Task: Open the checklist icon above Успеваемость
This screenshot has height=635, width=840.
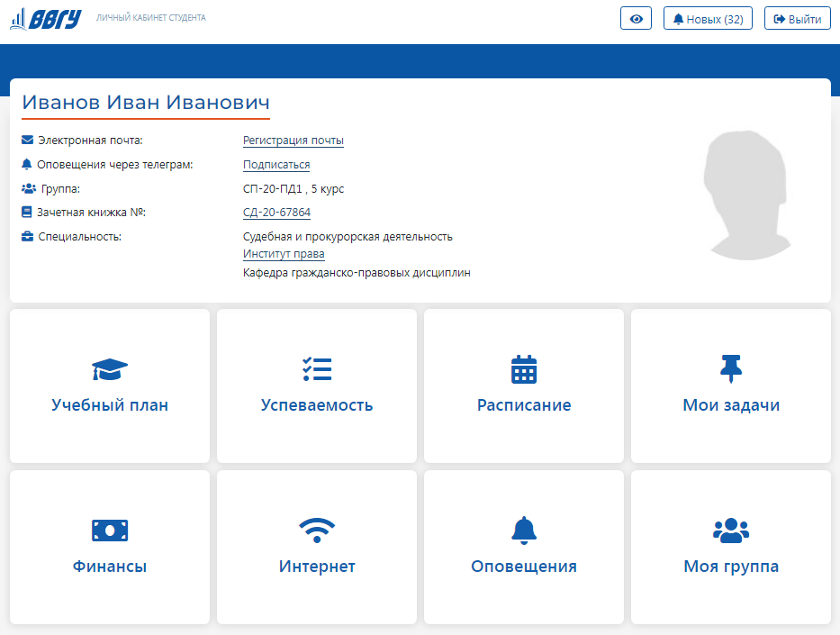Action: point(317,369)
